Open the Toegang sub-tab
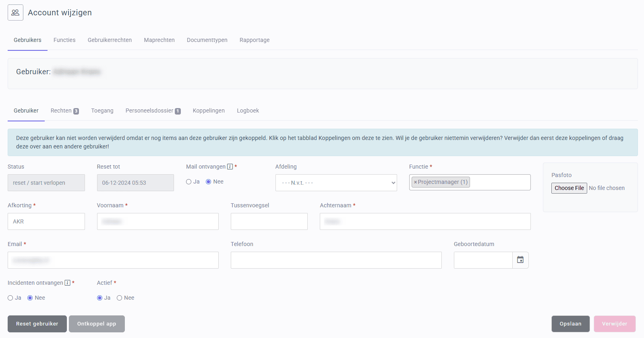644x338 pixels. 102,111
